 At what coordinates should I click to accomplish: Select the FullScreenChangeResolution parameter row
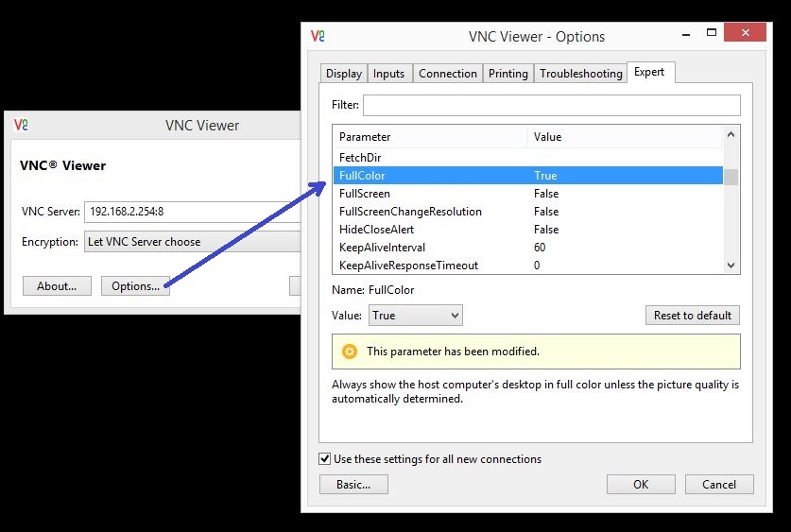[528, 212]
